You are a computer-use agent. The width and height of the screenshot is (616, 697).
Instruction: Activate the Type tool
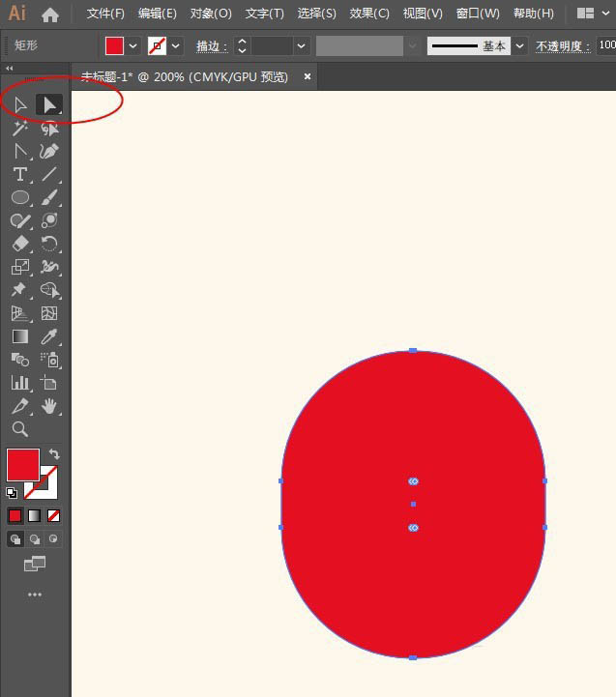coord(20,174)
